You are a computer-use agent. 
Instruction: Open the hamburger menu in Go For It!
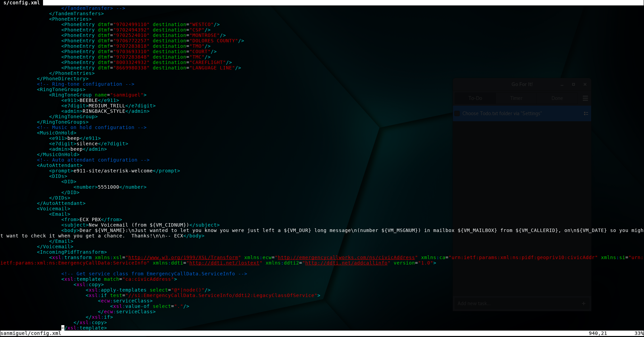(585, 98)
